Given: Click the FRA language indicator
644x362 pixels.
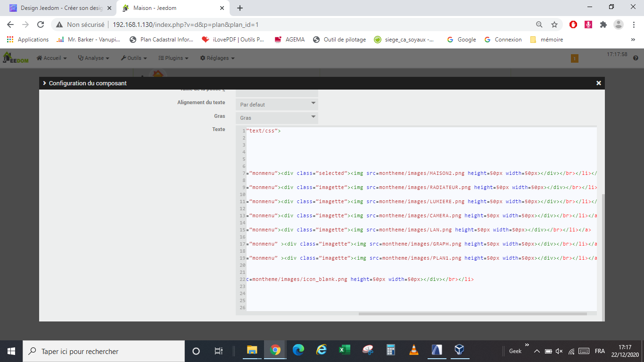Looking at the screenshot, I should [600, 351].
